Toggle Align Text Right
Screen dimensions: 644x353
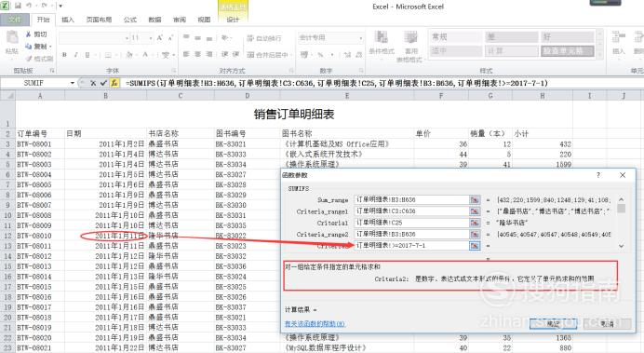pyautogui.click(x=209, y=54)
